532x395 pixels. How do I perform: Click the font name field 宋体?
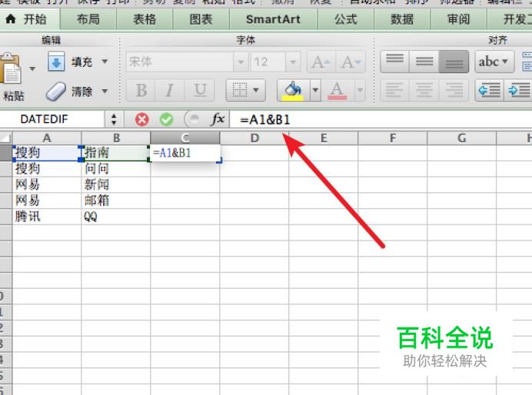[180, 62]
